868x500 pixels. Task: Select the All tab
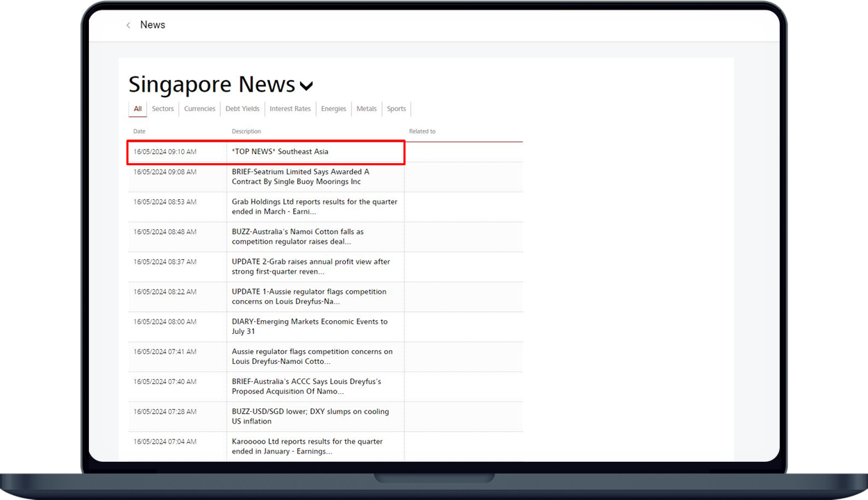click(x=137, y=109)
